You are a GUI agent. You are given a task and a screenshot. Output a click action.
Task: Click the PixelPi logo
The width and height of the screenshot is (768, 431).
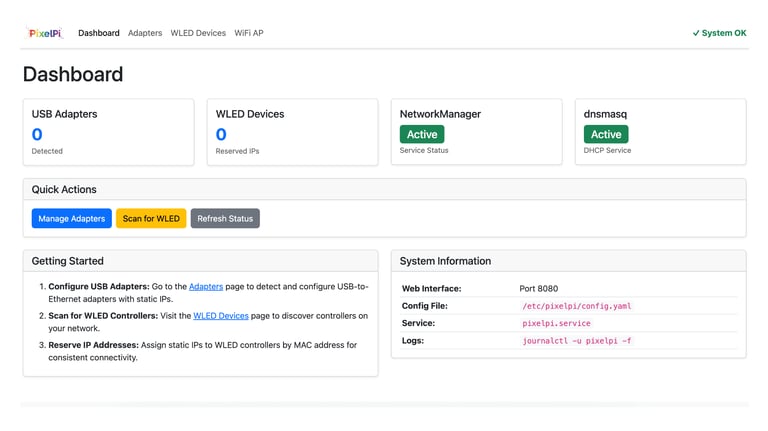(45, 33)
